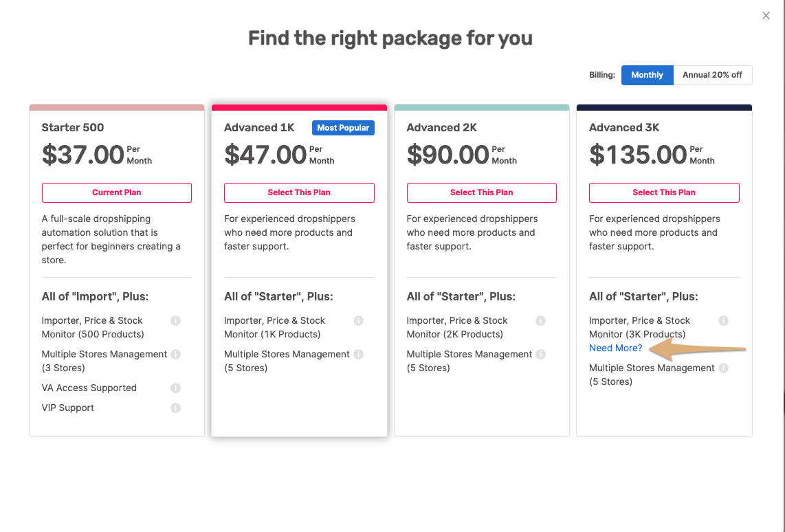Viewport: 785px width, 532px height.
Task: Select the Advanced 1K plan
Action: pyautogui.click(x=299, y=192)
